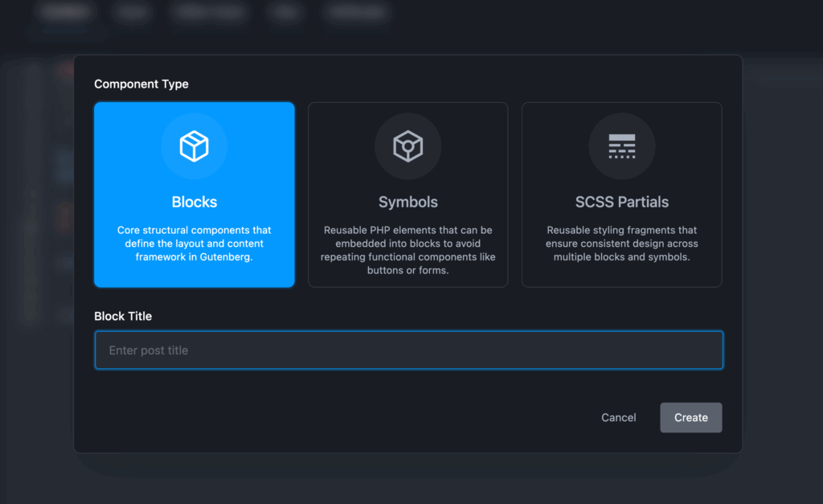The width and height of the screenshot is (823, 504).
Task: Click the fifth blurred tab in top bar
Action: click(358, 12)
